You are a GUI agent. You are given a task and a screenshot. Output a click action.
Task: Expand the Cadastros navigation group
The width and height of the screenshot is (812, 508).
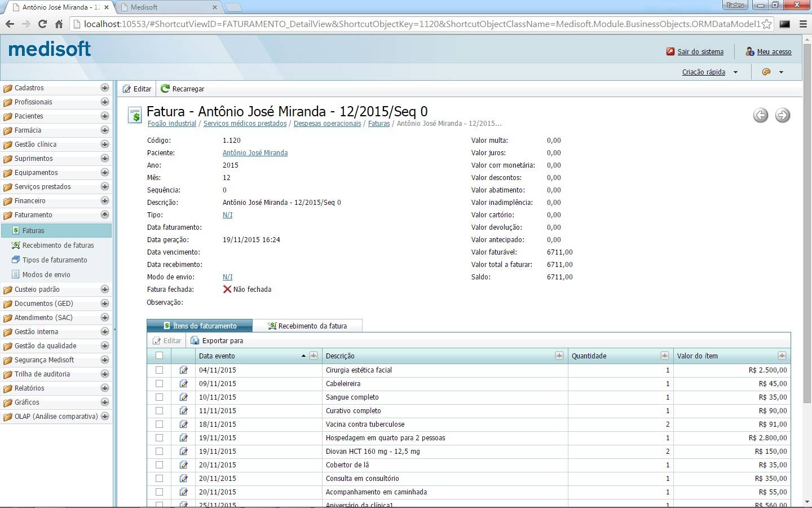click(104, 88)
